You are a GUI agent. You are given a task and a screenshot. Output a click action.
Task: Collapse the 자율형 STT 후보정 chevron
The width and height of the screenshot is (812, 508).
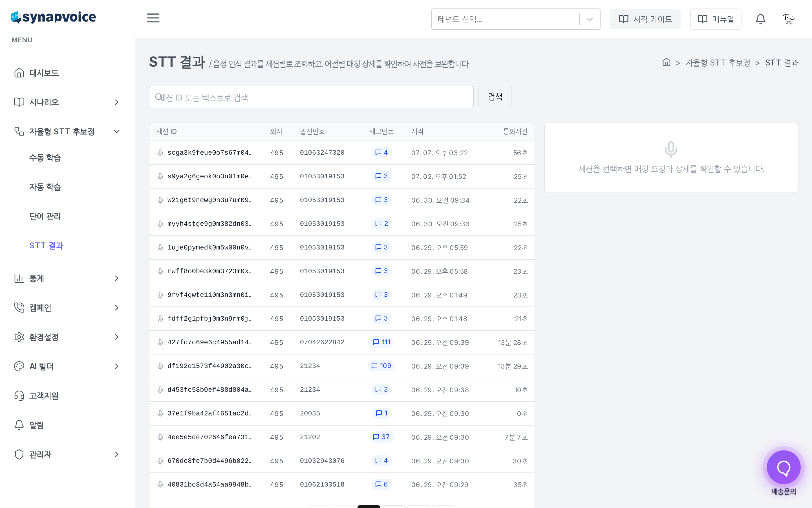(117, 131)
